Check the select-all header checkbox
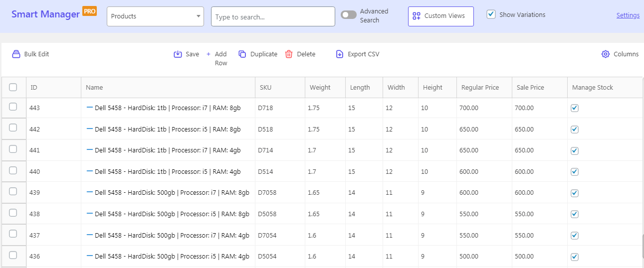This screenshot has height=268, width=644. click(13, 87)
